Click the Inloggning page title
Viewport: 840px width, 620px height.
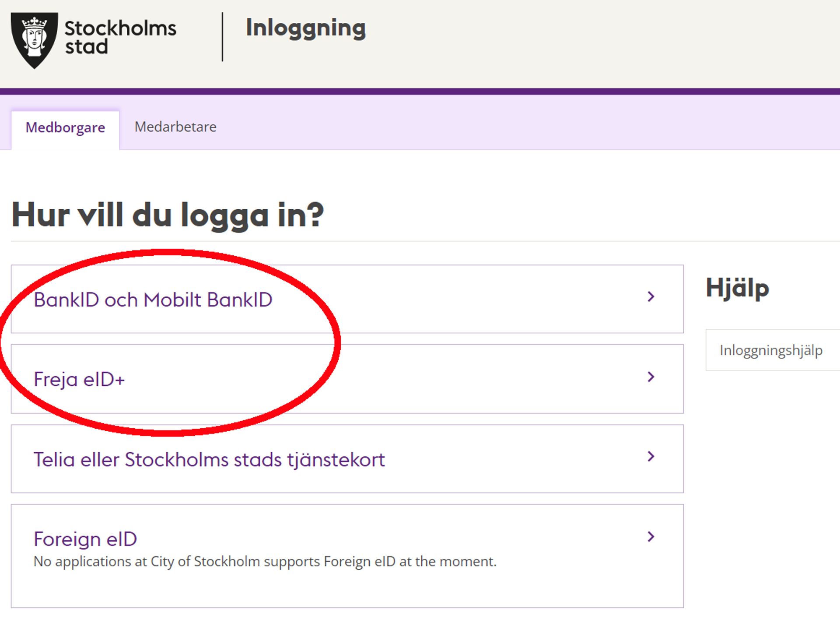tap(305, 28)
